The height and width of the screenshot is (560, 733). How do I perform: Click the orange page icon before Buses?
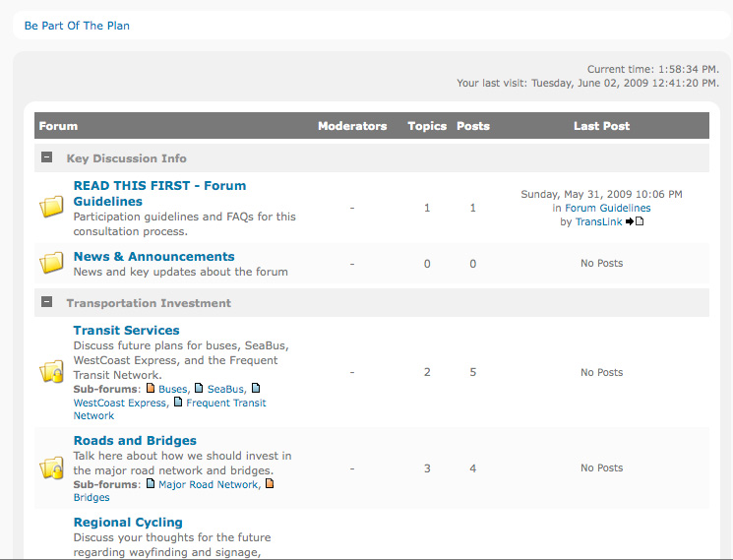pos(151,389)
